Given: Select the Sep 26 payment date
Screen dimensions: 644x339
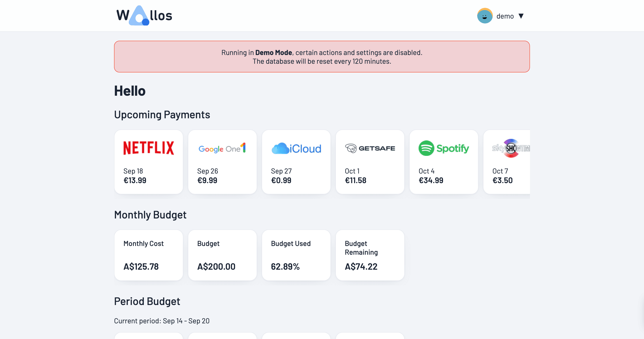Looking at the screenshot, I should [x=208, y=171].
